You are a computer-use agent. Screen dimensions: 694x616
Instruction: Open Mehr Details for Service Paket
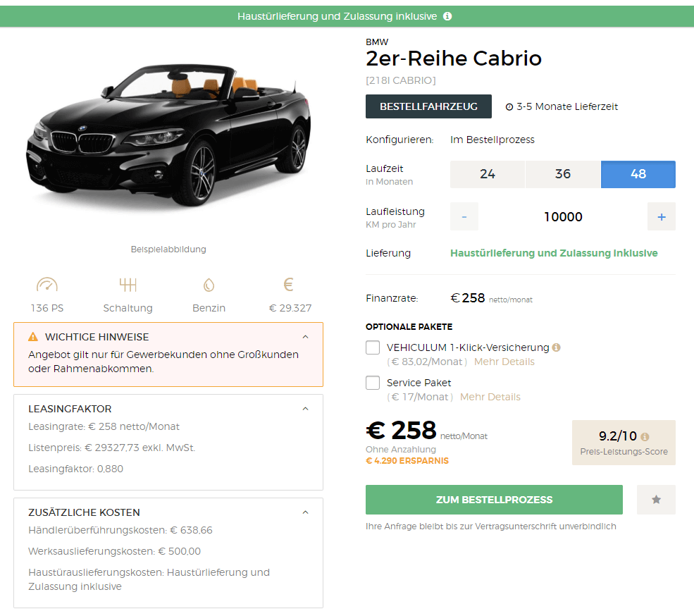coord(490,397)
